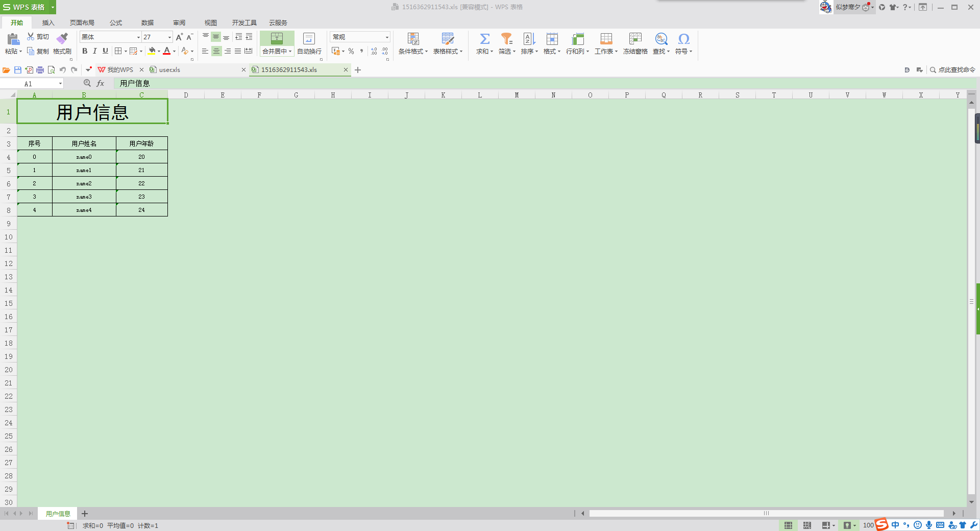The height and width of the screenshot is (531, 980).
Task: Switch to page break preview view
Action: pyautogui.click(x=807, y=525)
